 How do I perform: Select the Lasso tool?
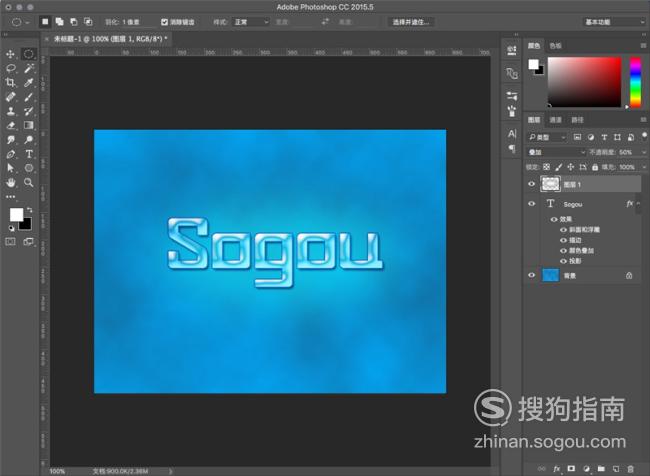[11, 68]
